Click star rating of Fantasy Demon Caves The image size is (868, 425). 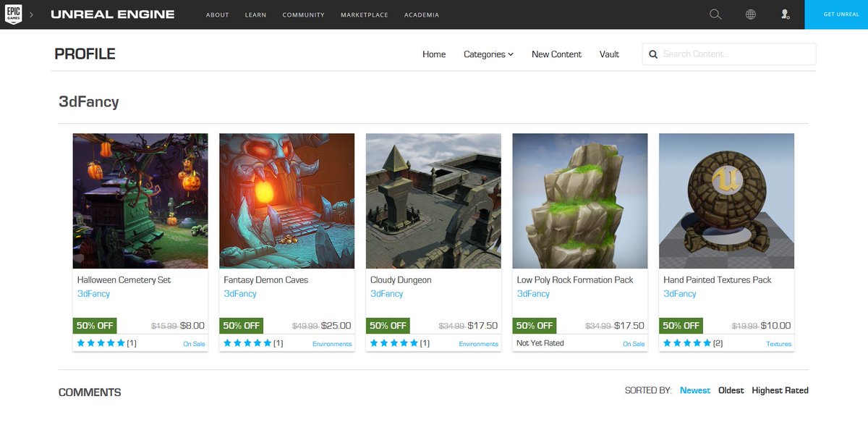click(x=247, y=343)
